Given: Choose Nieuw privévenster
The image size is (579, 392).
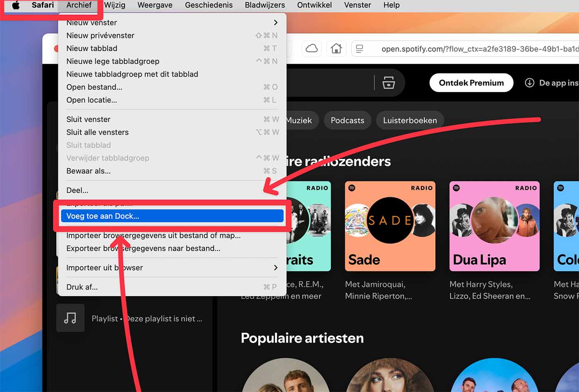Looking at the screenshot, I should coord(172,36).
